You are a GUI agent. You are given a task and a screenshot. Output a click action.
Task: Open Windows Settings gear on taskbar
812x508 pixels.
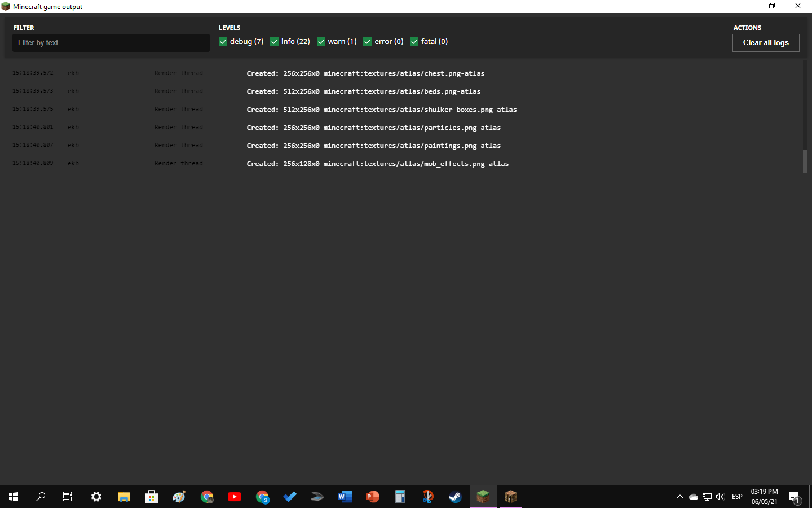click(96, 497)
